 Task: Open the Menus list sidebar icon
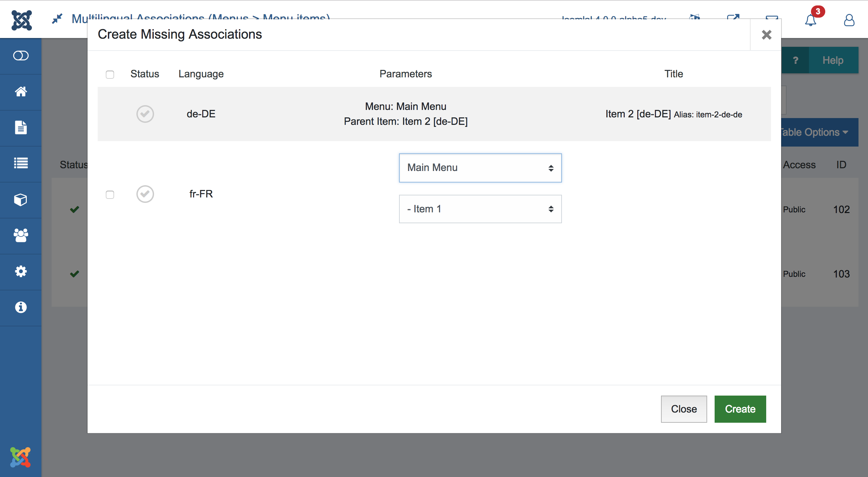coord(21,164)
